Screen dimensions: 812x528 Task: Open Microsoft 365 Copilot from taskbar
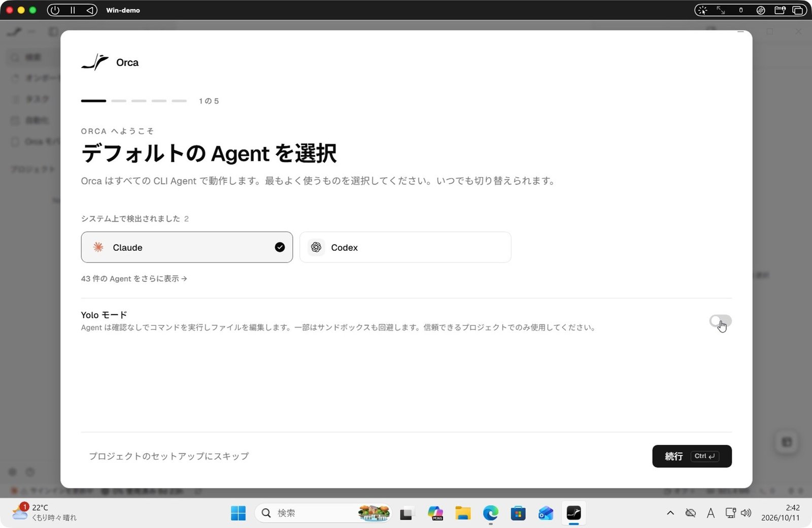click(435, 513)
